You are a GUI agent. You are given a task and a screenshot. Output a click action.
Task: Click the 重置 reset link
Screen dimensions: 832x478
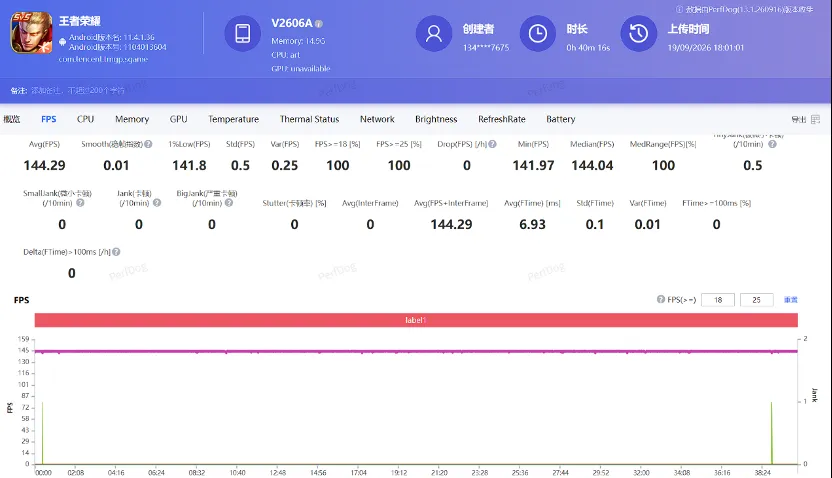point(791,300)
